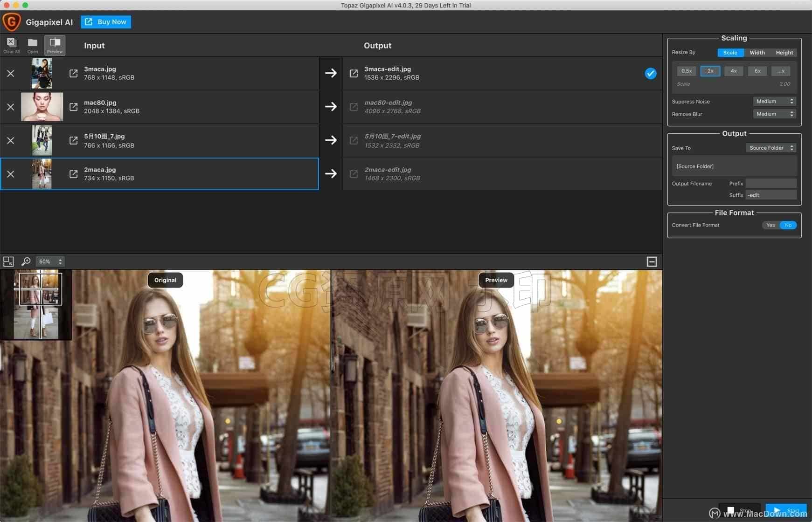Select the 5月10图_7.jpg input row

[160, 140]
